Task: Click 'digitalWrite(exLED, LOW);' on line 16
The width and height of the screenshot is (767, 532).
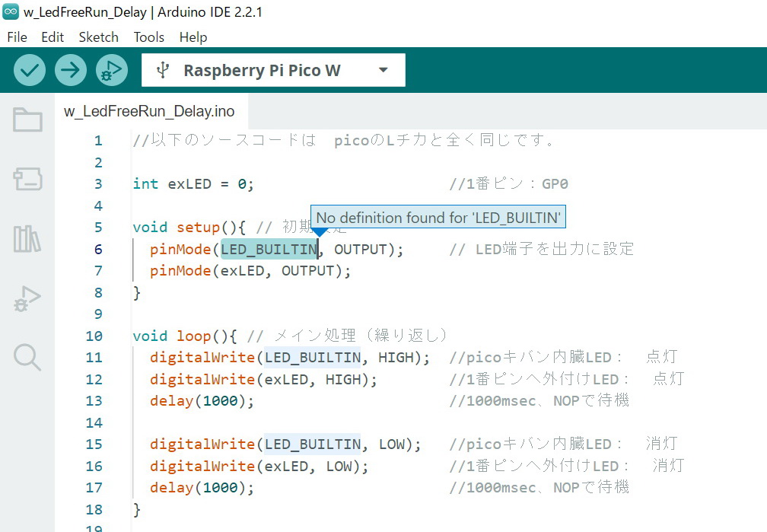Action: (259, 466)
